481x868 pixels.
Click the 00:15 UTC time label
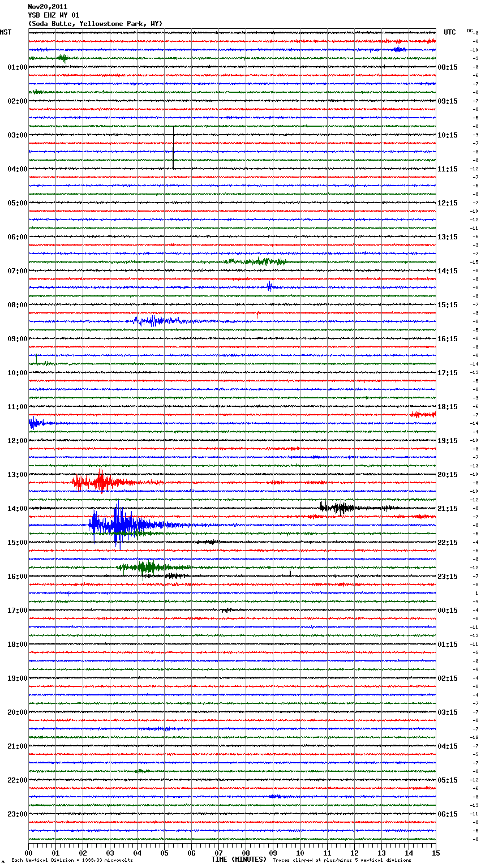(448, 611)
